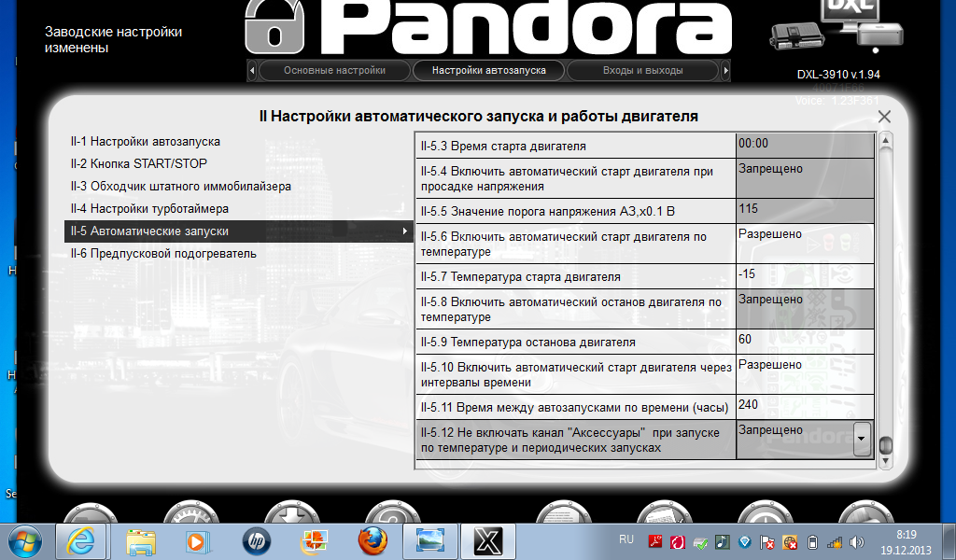Launch Firefox from the taskbar
The width and height of the screenshot is (956, 560).
point(372,540)
